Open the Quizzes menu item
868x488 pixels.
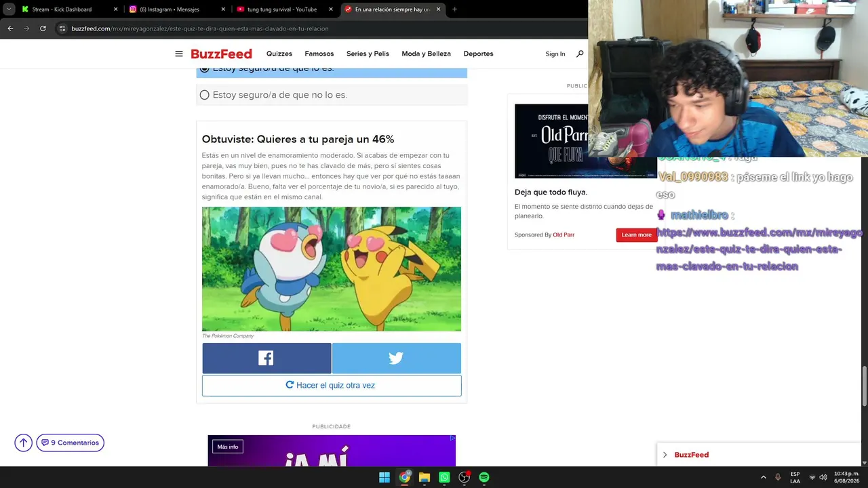[279, 54]
